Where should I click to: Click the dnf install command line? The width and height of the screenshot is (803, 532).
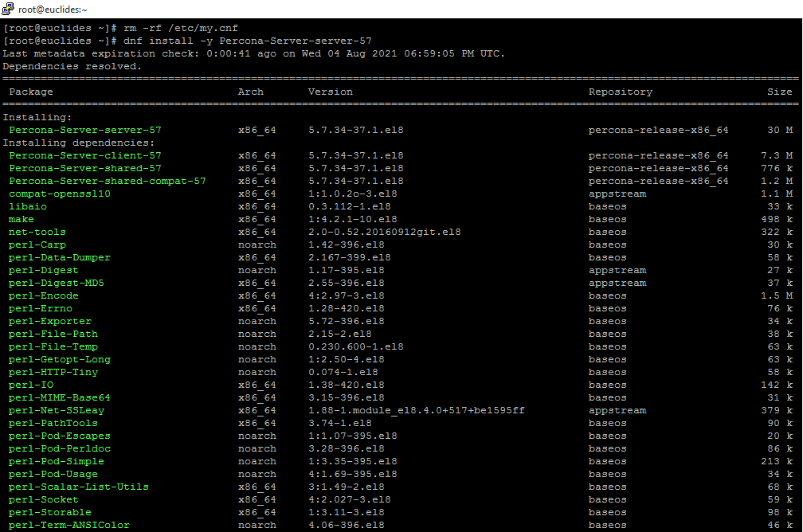[x=248, y=41]
